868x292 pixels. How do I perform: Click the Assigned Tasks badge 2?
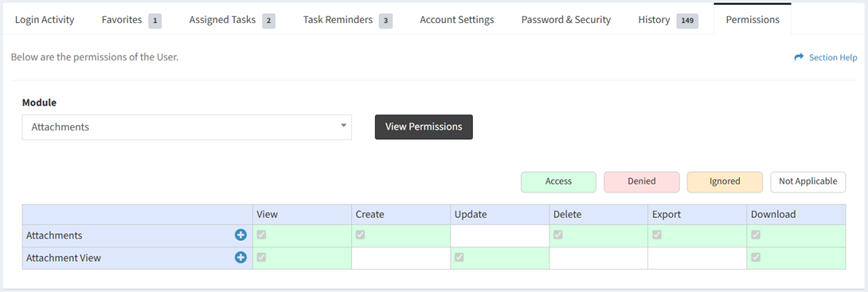269,21
